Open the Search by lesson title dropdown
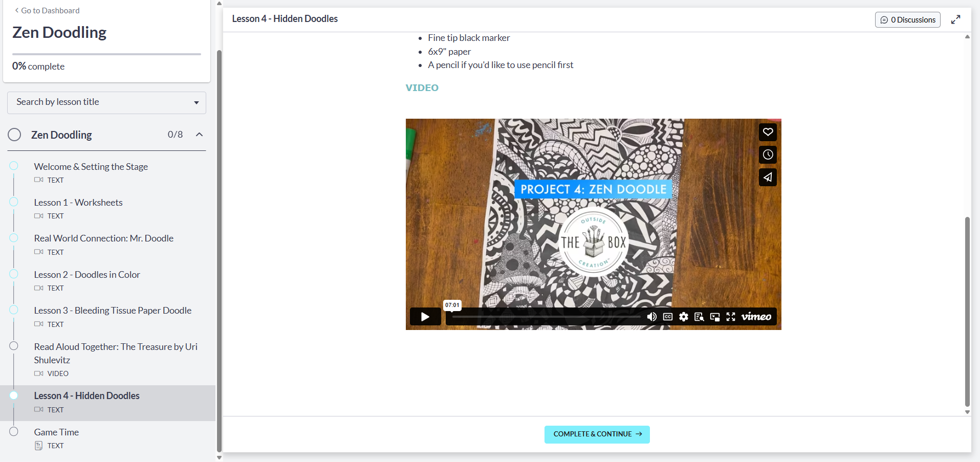980x462 pixels. point(106,102)
